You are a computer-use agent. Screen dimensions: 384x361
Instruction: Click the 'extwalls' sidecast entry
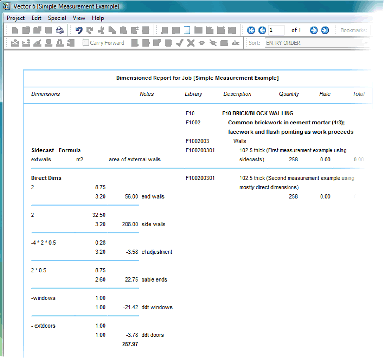tap(41, 159)
